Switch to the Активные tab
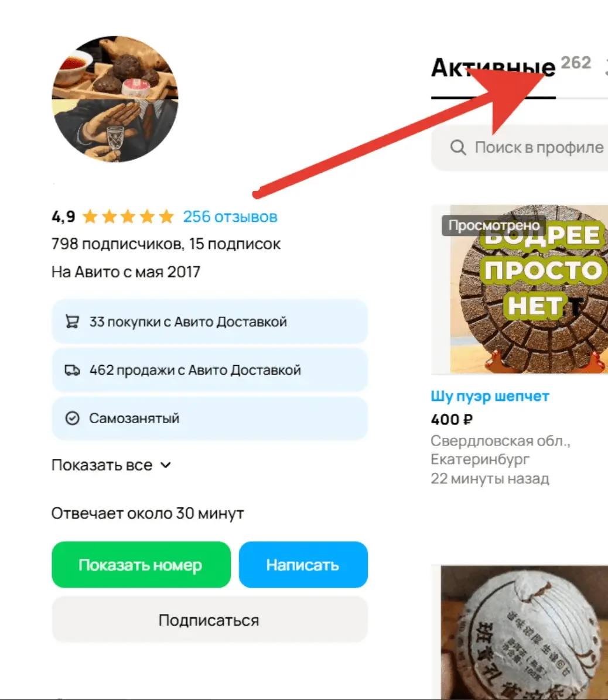Image resolution: width=608 pixels, height=700 pixels. tap(493, 68)
